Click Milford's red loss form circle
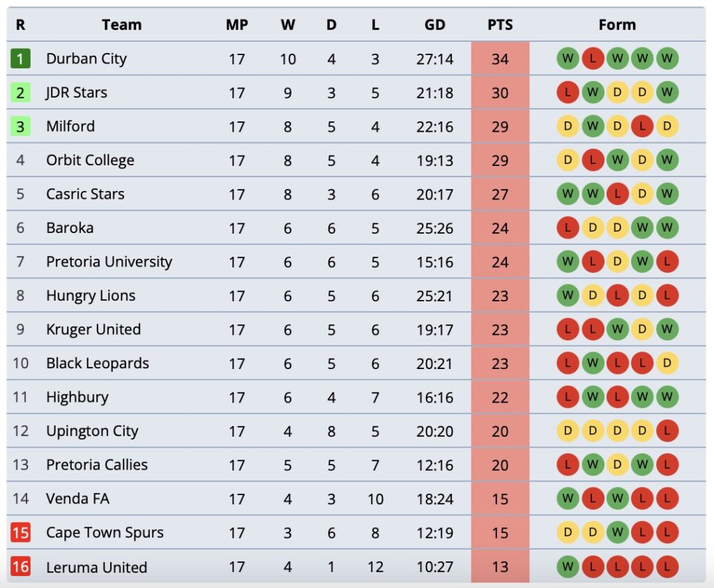Image resolution: width=714 pixels, height=588 pixels. (642, 126)
